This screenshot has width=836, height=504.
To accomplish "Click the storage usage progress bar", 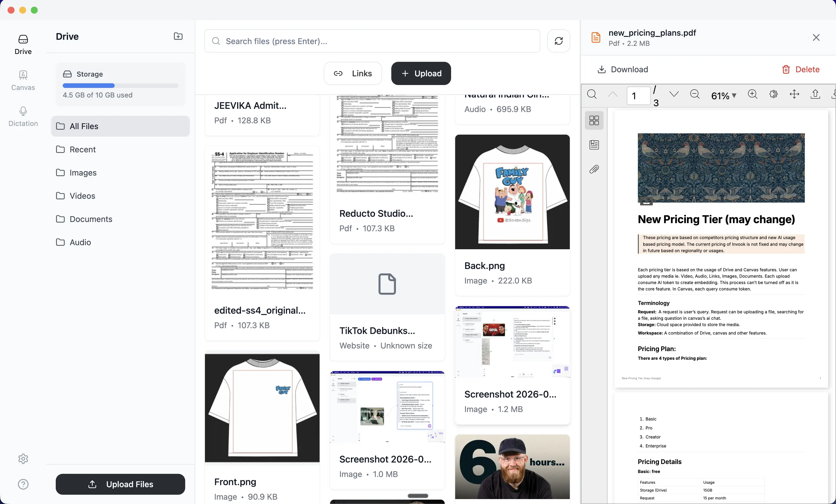I will click(x=120, y=86).
